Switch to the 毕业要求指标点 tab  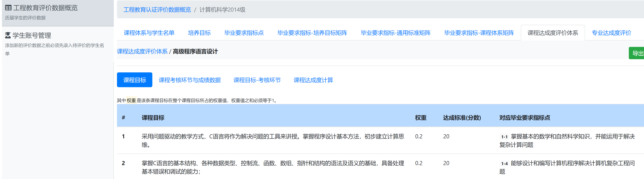[x=244, y=33]
